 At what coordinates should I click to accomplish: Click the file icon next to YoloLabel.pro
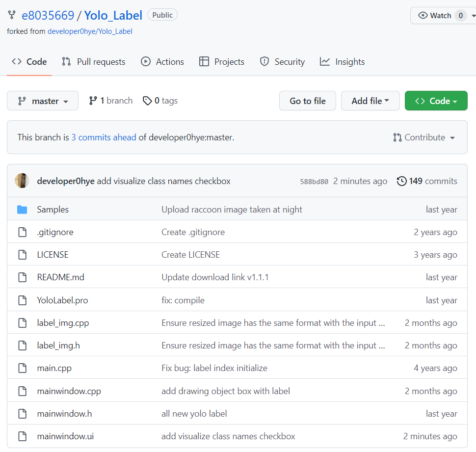pyautogui.click(x=23, y=300)
